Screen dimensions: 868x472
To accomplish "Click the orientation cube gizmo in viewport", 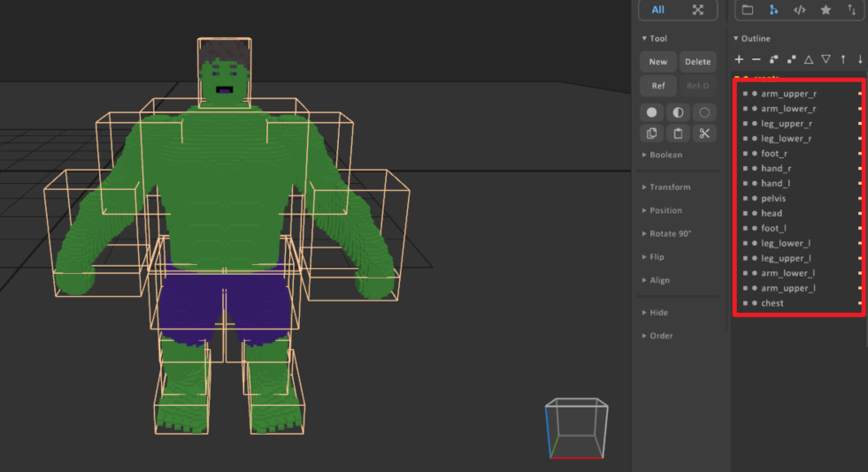I will (576, 429).
